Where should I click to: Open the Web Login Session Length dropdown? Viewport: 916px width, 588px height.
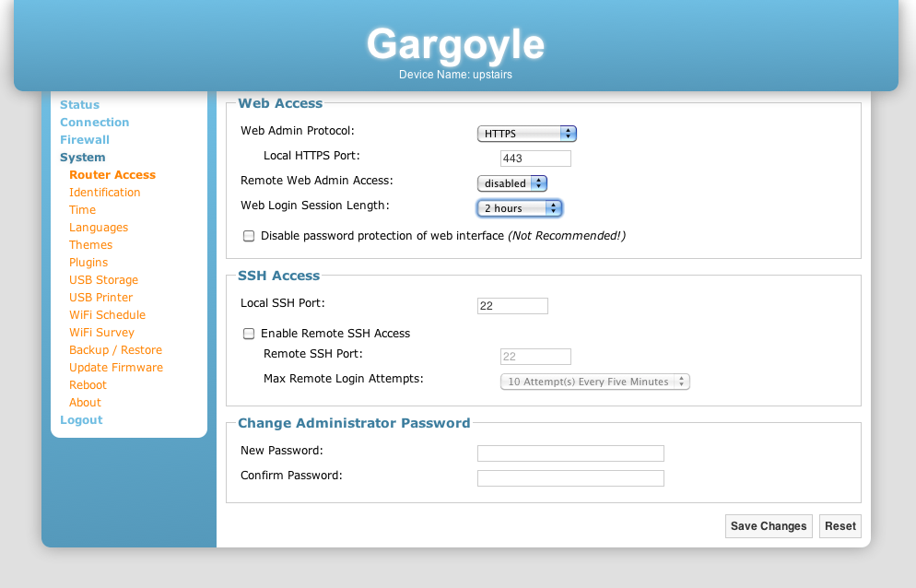pos(519,208)
